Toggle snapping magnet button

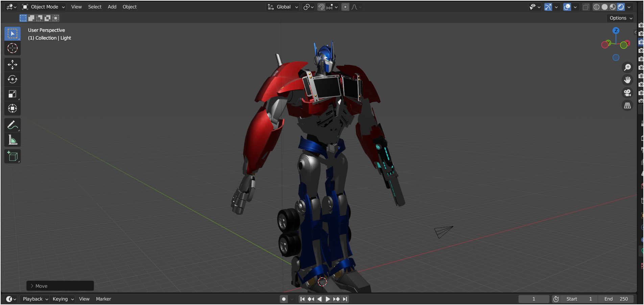coord(321,7)
